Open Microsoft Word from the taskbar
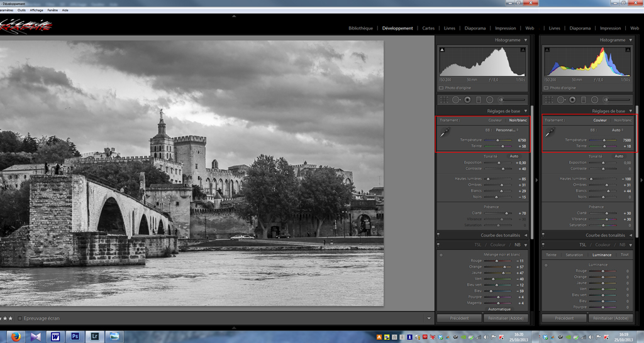This screenshot has height=343, width=644. tap(55, 337)
